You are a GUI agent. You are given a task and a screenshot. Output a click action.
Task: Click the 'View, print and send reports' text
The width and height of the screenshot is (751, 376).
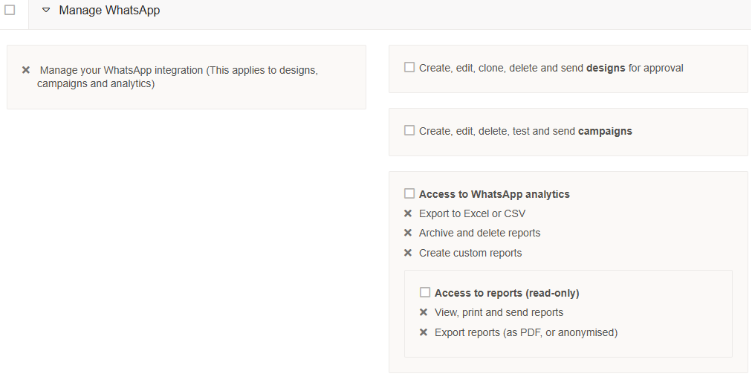[499, 312]
